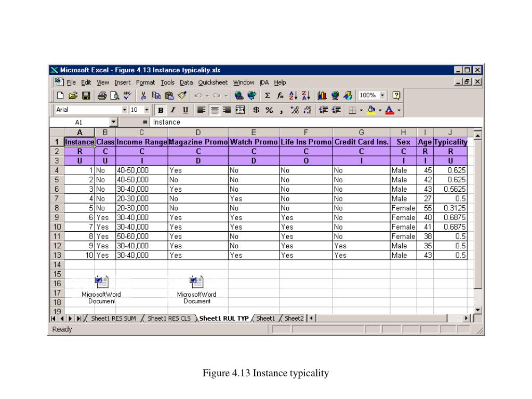Open the Data menu
This screenshot has width=532, height=399.
187,83
